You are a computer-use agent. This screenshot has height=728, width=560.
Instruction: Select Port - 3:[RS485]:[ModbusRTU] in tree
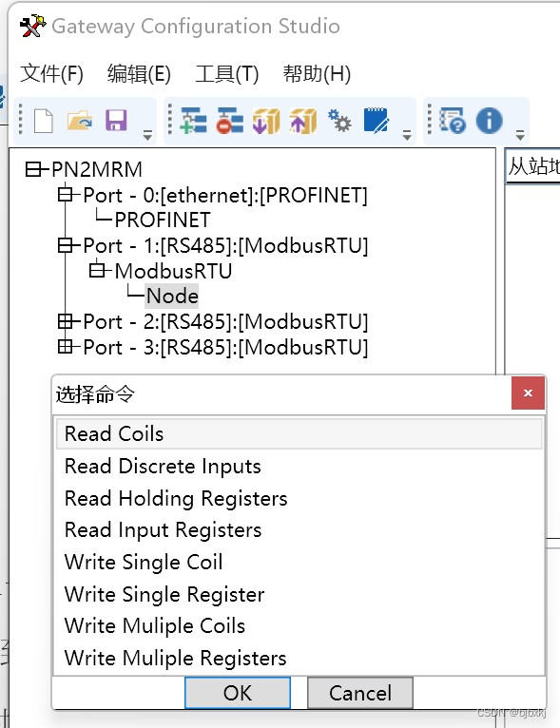click(225, 347)
